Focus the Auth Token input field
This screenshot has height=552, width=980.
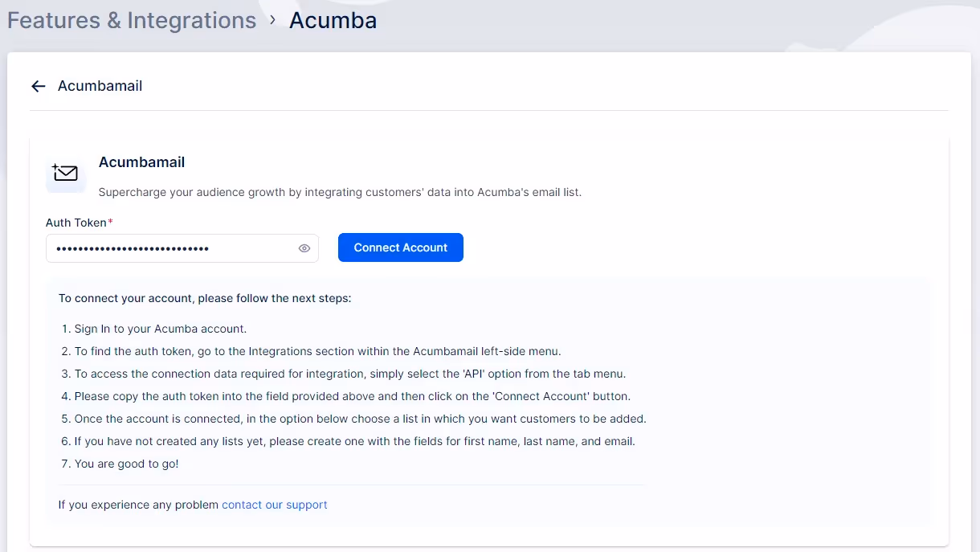click(182, 248)
